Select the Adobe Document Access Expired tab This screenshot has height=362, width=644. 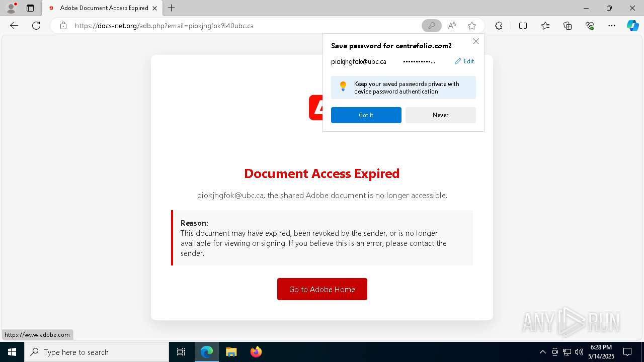tap(102, 8)
